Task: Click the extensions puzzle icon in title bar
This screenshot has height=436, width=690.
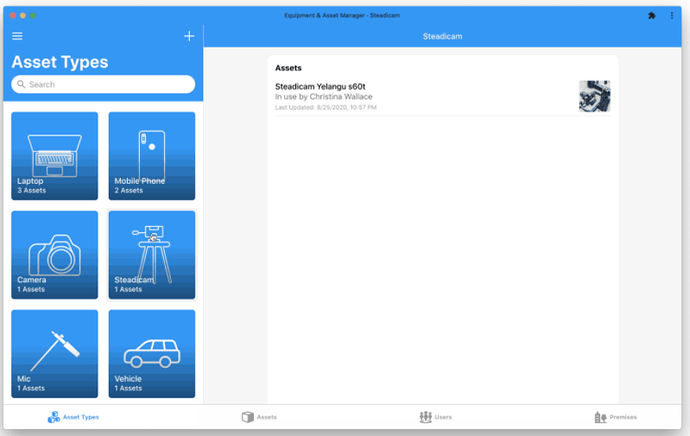Action: tap(652, 15)
